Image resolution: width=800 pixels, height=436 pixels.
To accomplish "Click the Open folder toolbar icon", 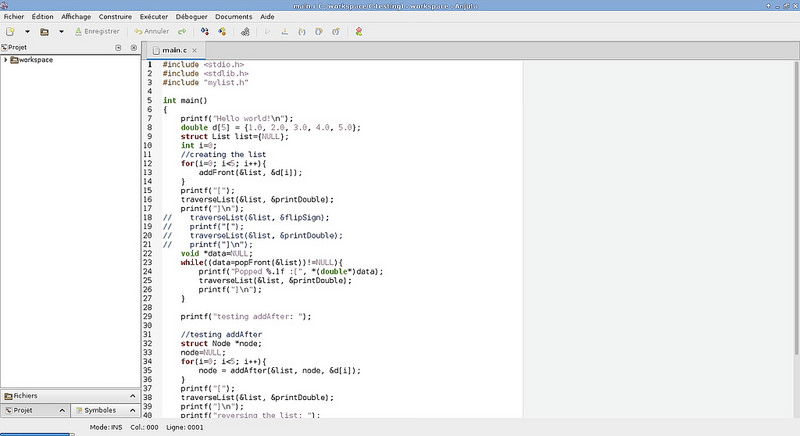I will click(x=46, y=31).
